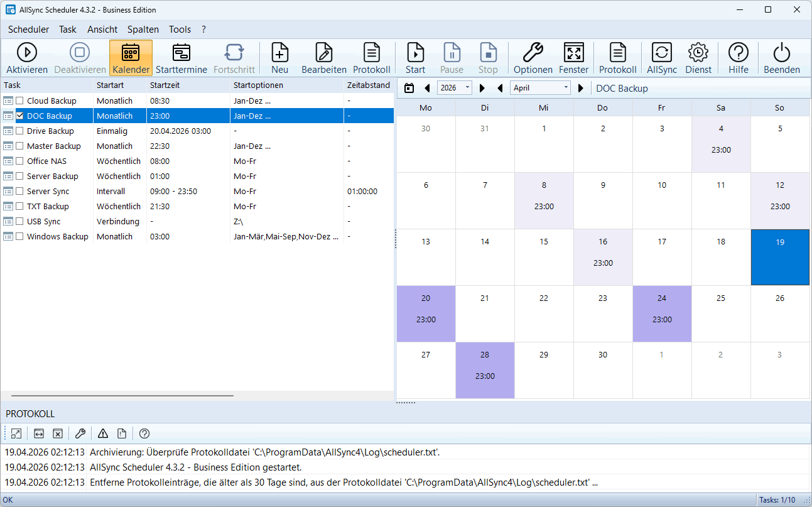Check the Cloud Backup task checkbox
Image resolution: width=812 pixels, height=507 pixels.
pyautogui.click(x=20, y=101)
